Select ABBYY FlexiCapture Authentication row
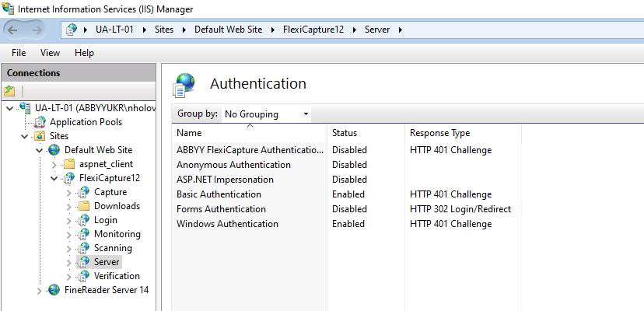The height and width of the screenshot is (311, 644). (x=347, y=150)
